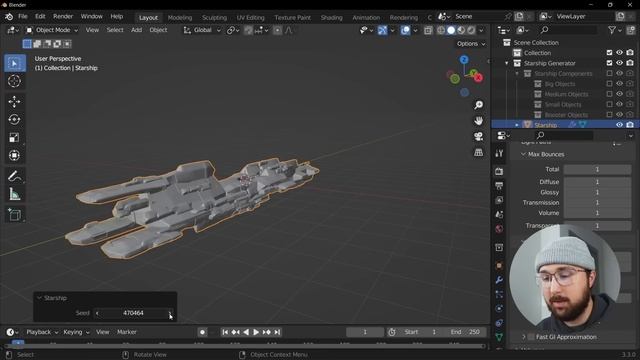This screenshot has height=360, width=640.
Task: Open the Render properties tab
Action: (499, 171)
